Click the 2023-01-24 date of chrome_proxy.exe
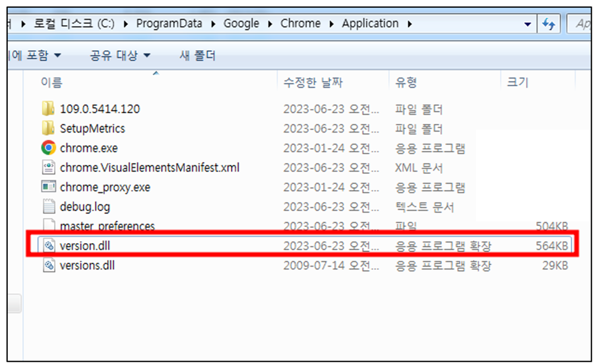The height and width of the screenshot is (364, 594). tap(331, 187)
